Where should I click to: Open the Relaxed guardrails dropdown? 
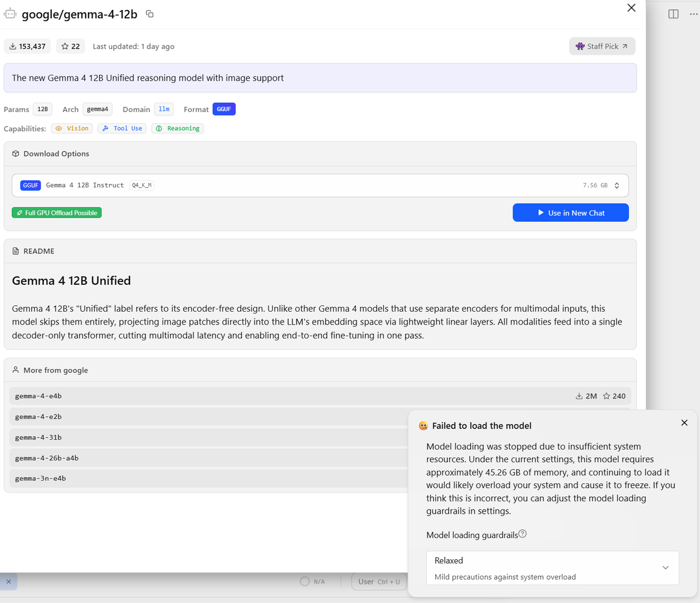pos(552,568)
